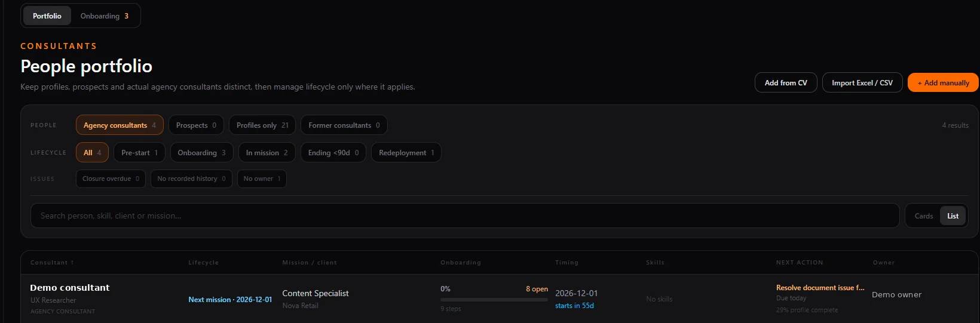Viewport: 980px width, 323px height.
Task: Toggle the Closure overdue issue filter
Action: point(111,179)
